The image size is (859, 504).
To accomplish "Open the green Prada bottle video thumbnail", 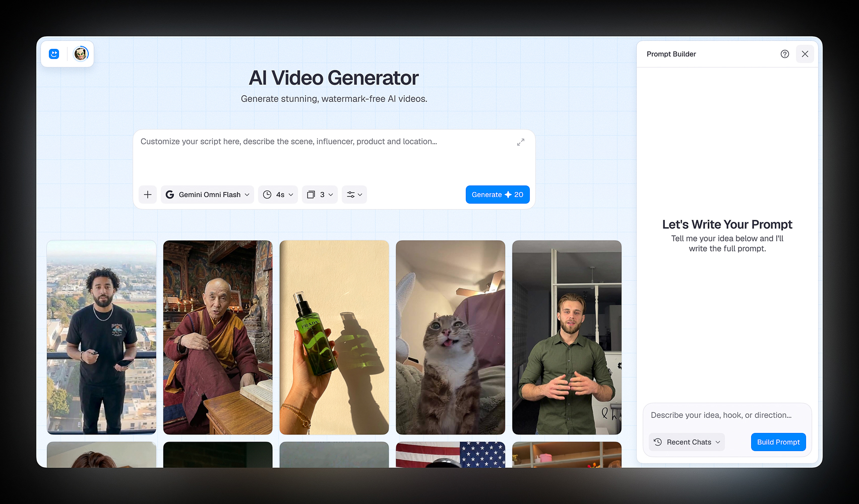I will pos(334,337).
